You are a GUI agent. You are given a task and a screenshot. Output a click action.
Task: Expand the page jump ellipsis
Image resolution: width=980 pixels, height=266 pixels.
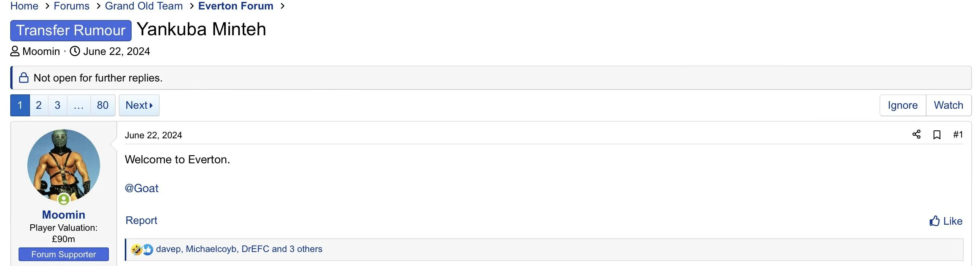(x=79, y=105)
